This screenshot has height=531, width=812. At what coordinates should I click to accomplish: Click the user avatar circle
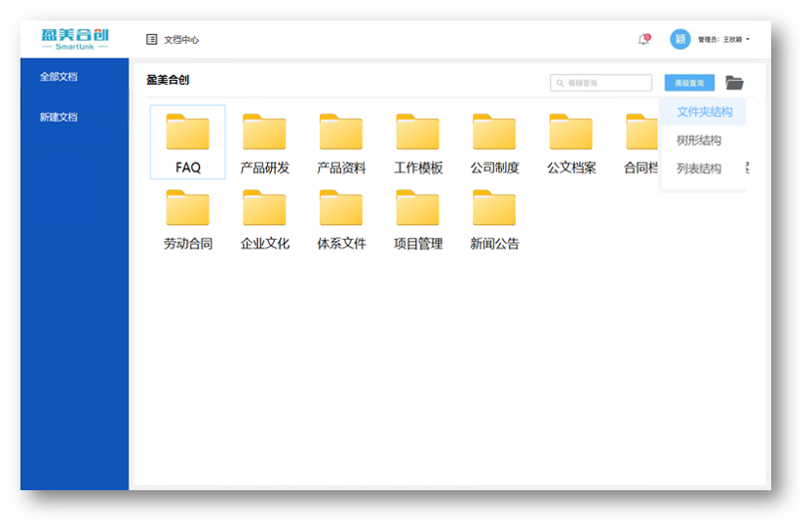click(x=679, y=39)
